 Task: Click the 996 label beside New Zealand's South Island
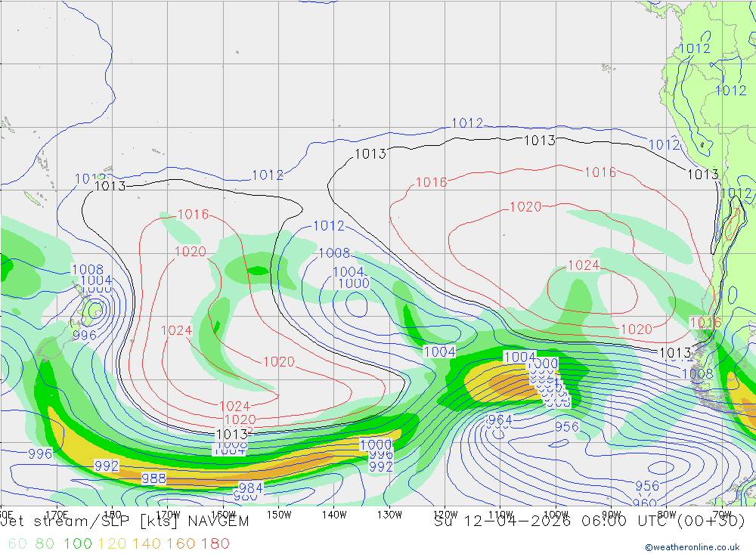pyautogui.click(x=85, y=335)
